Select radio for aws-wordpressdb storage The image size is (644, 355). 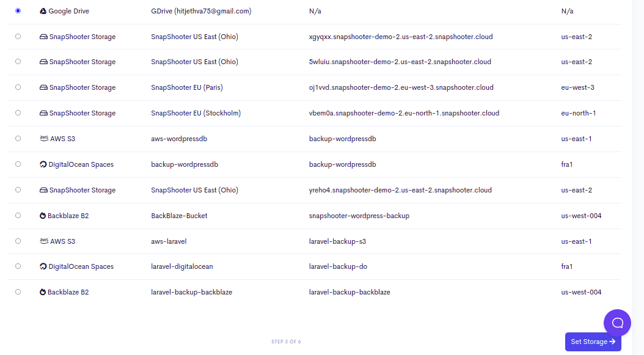18,139
